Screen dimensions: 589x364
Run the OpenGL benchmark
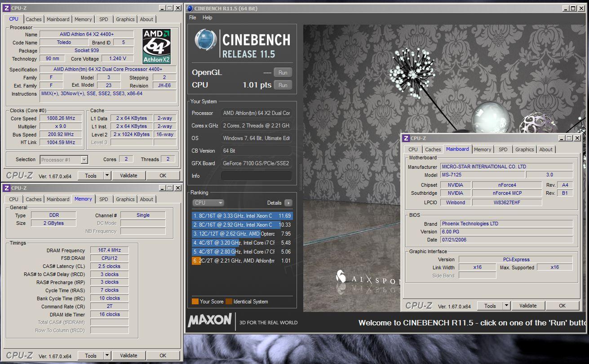pos(283,72)
